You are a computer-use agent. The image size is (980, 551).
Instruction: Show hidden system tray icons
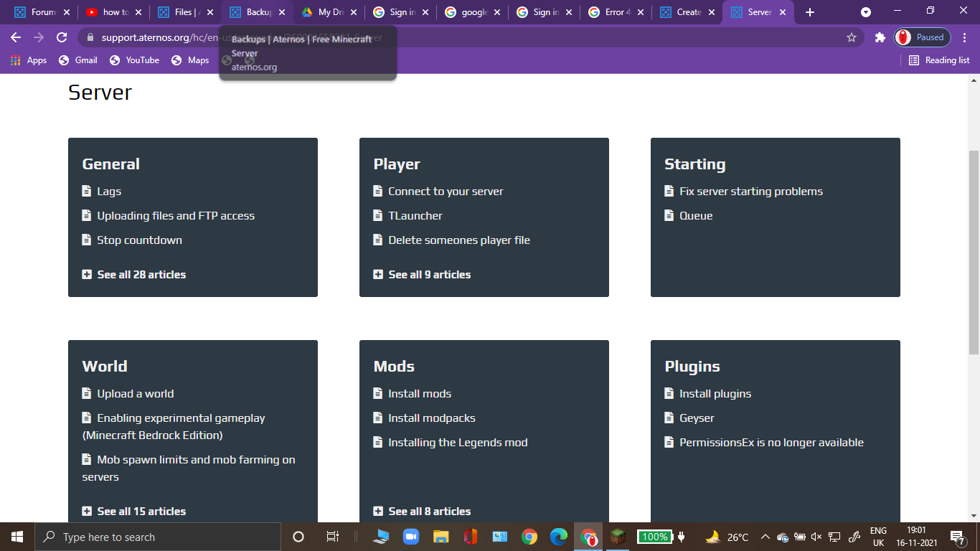pos(765,537)
